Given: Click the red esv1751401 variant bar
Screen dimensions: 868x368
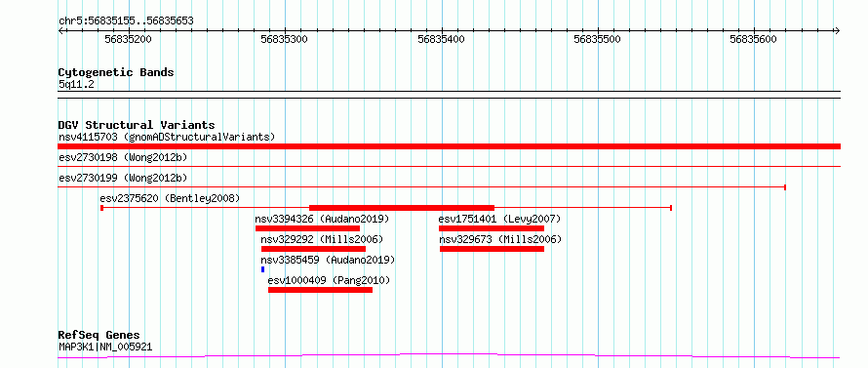Looking at the screenshot, I should click(492, 228).
